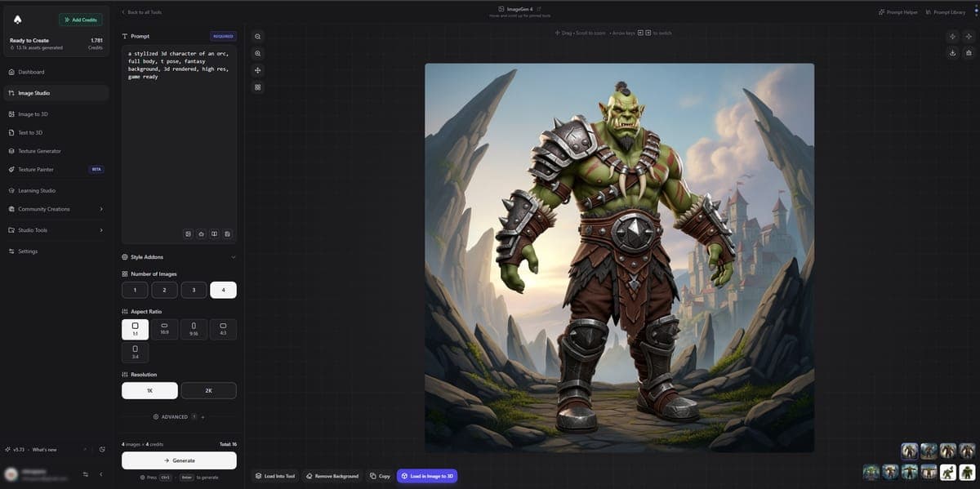Screen dimensions: 980x489
Task: Open Learning Studio
Action: pos(56,190)
